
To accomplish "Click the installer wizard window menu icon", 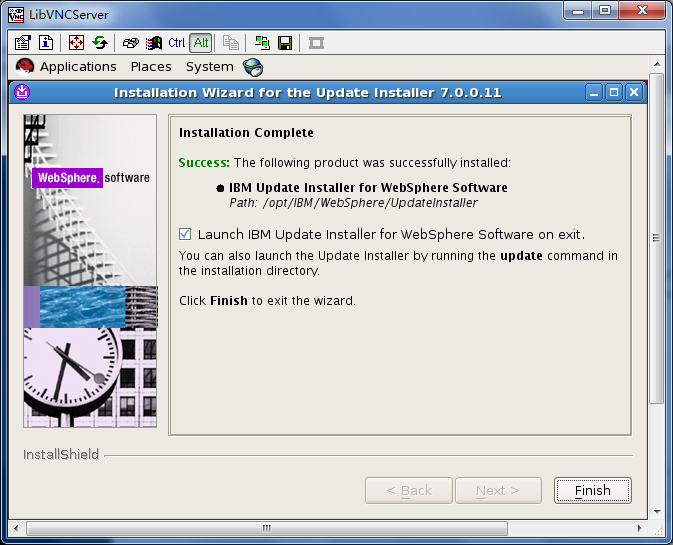I will 22,92.
